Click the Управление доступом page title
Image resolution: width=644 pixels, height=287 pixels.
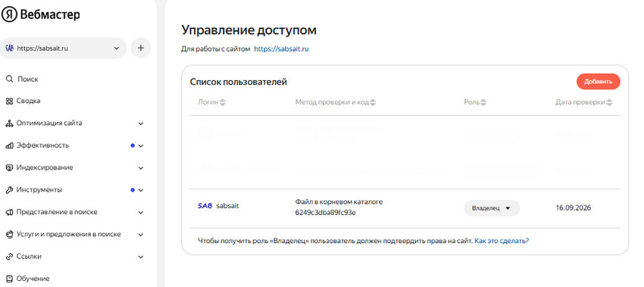[x=249, y=30]
